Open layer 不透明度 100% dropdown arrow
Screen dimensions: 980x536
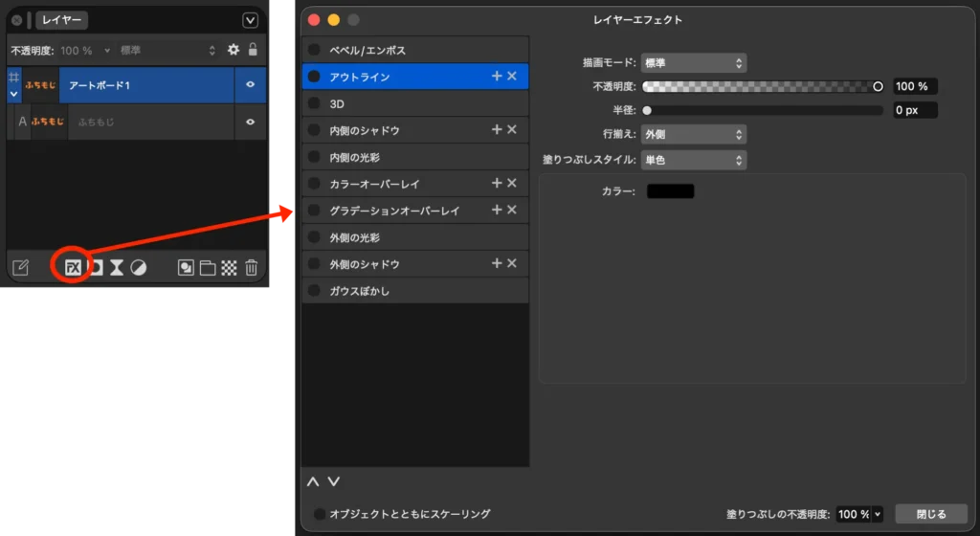[x=107, y=50]
